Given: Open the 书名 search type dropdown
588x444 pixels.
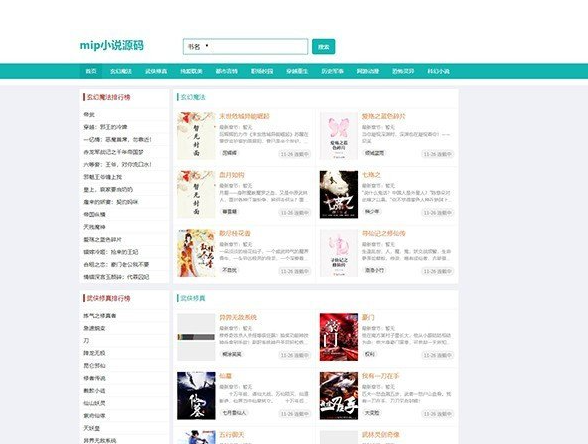Looking at the screenshot, I should click(198, 47).
